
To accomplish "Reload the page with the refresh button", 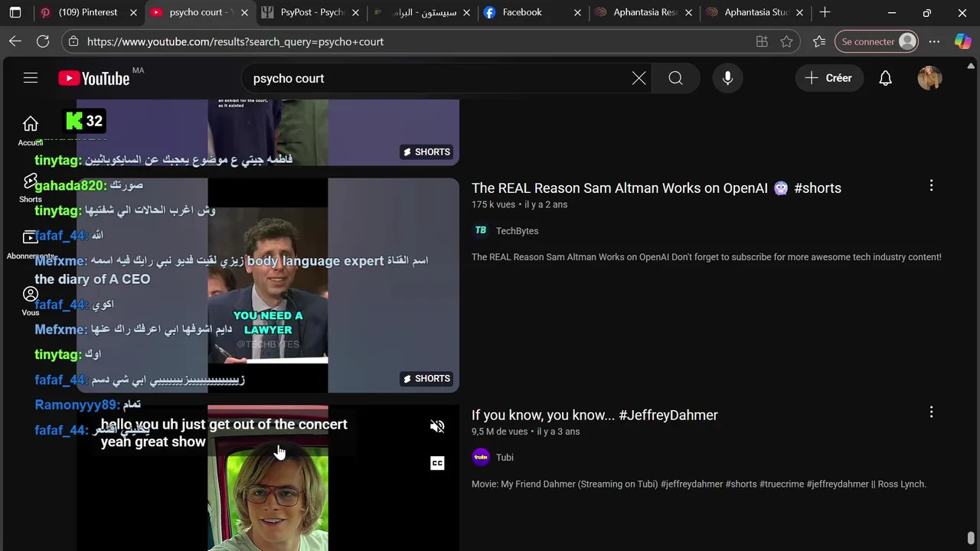I will tap(43, 41).
